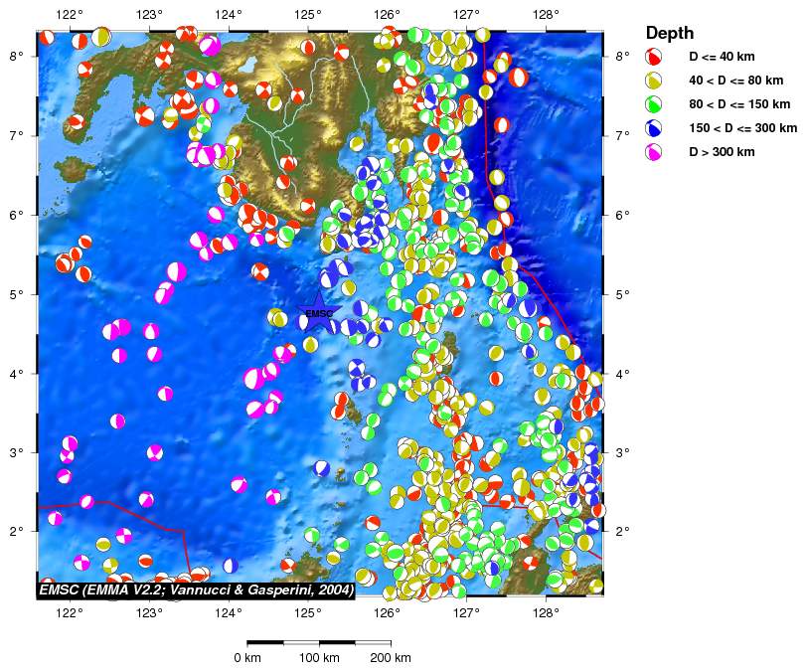Click the 8° latitude label on left side
This screenshot has width=807, height=672.
pos(18,57)
